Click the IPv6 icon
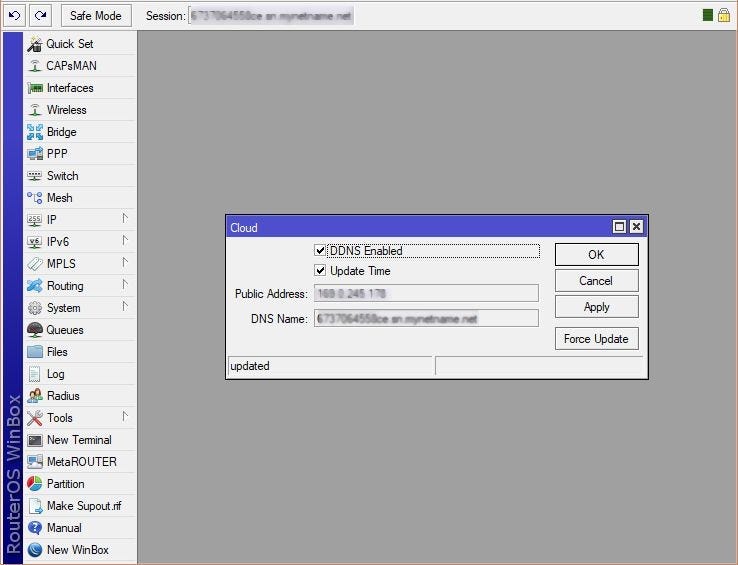 [x=35, y=242]
